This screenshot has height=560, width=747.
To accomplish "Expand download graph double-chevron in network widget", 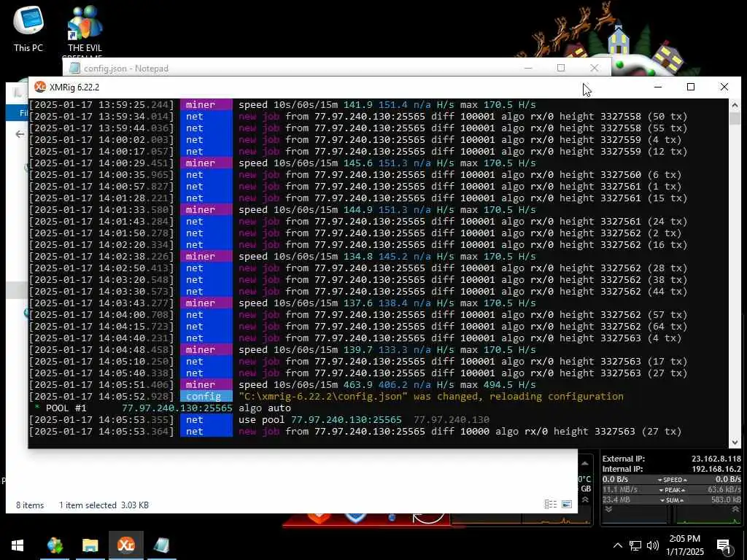I will [608, 510].
